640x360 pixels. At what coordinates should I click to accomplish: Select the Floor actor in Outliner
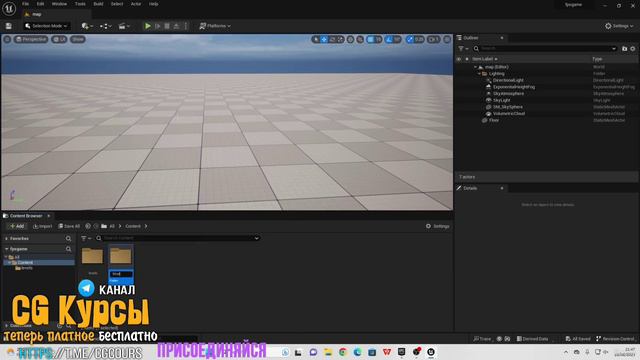493,120
